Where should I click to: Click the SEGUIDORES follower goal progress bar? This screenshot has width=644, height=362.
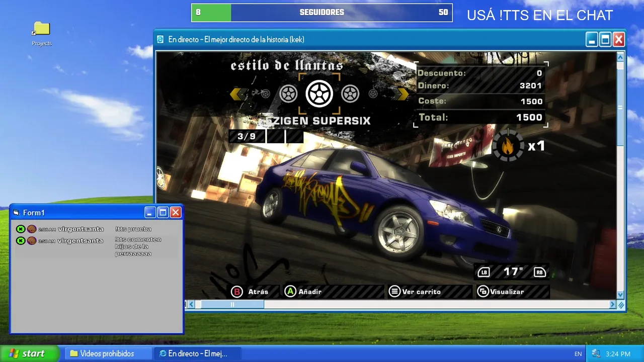322,13
